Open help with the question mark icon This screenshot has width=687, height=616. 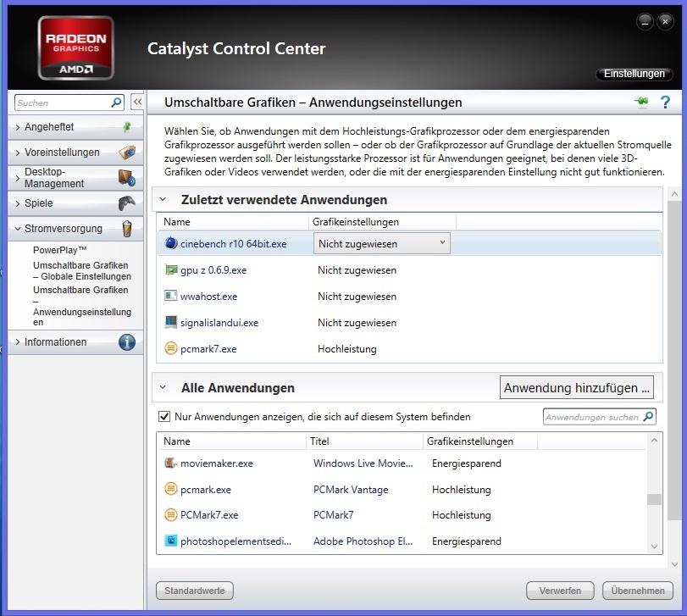click(665, 102)
